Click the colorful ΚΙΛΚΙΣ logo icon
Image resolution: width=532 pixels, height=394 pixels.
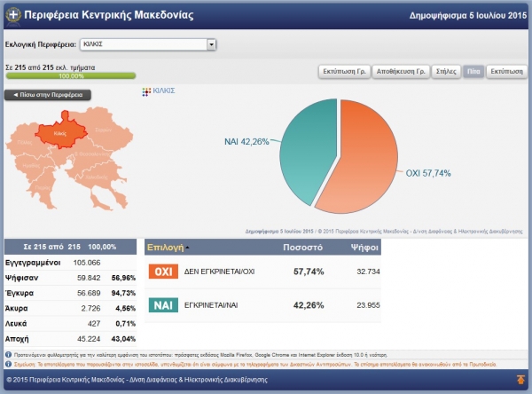(x=146, y=91)
